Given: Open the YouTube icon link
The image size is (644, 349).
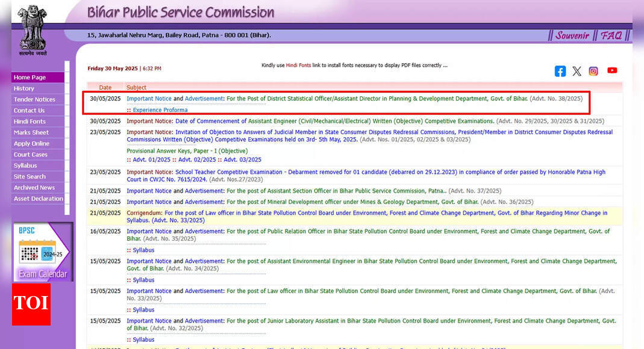Looking at the screenshot, I should pos(612,70).
